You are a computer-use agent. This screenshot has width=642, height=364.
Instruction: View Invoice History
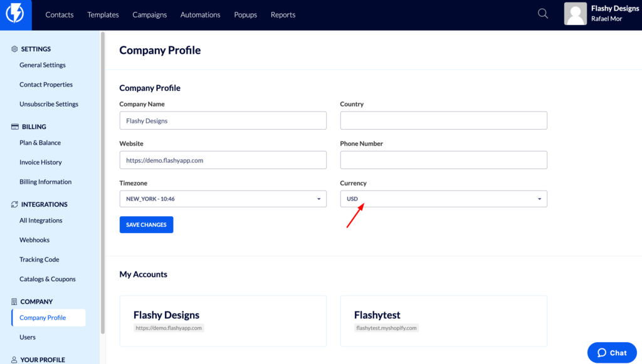click(41, 162)
